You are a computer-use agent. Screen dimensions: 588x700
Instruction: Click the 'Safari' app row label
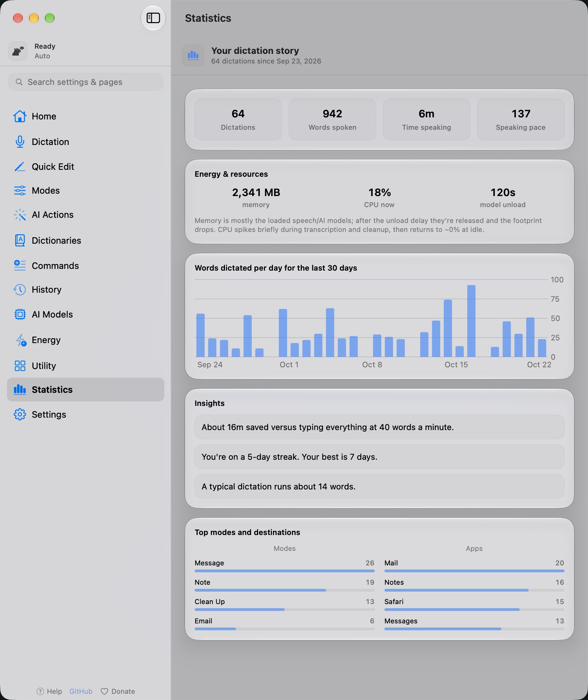click(394, 602)
